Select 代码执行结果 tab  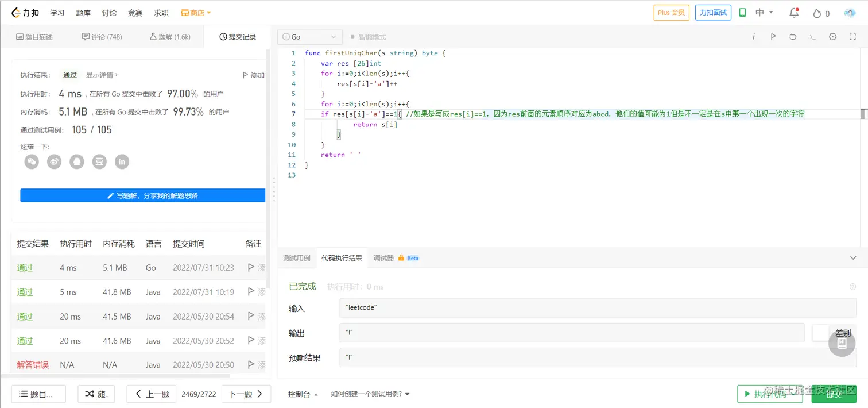(x=342, y=258)
